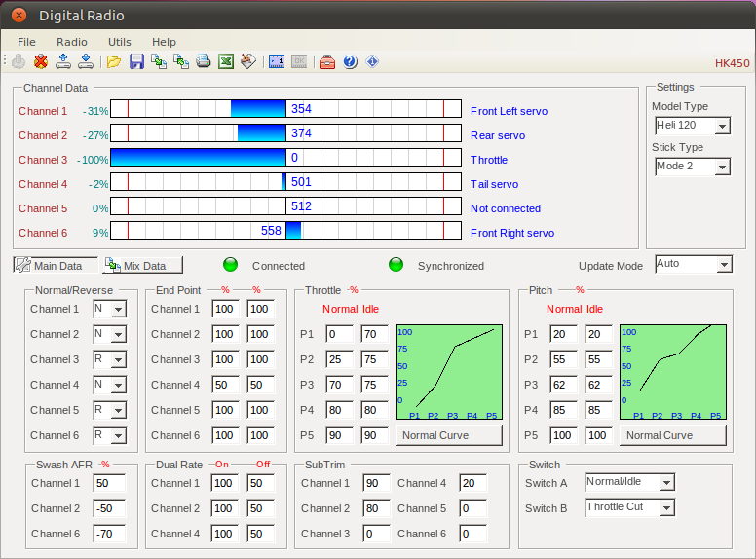Click the upload to radio up-arrow icon
The image size is (756, 559).
[x=63, y=62]
